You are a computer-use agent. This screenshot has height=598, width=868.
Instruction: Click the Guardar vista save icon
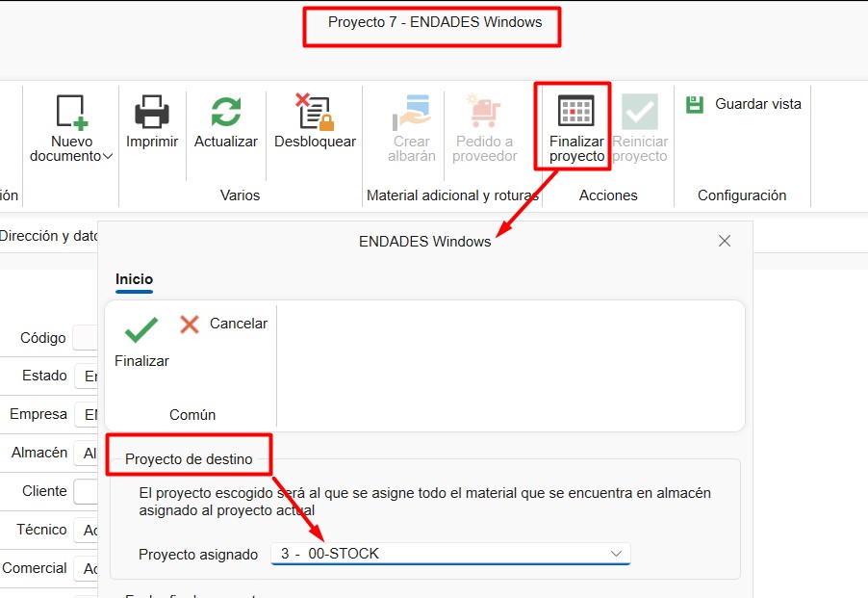695,104
